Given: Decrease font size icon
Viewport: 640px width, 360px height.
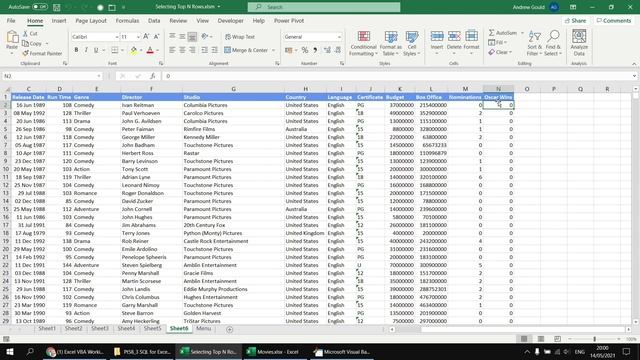Looking at the screenshot, I should coord(156,37).
